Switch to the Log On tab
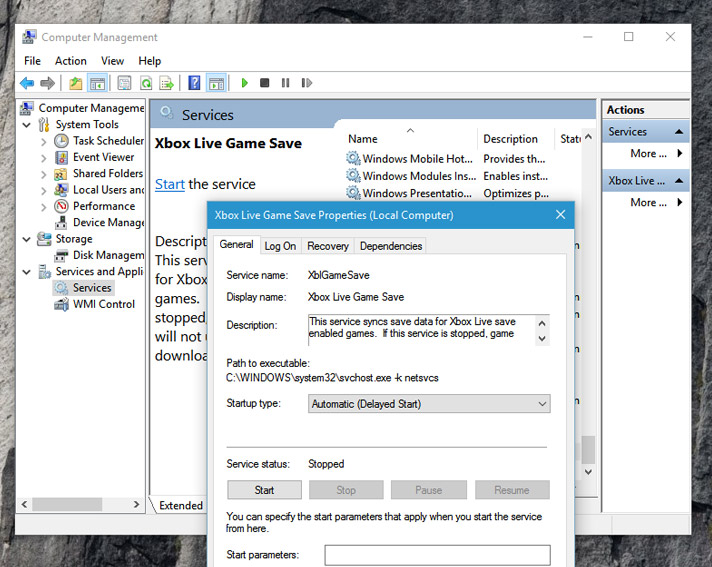Image resolution: width=712 pixels, height=567 pixels. 280,246
